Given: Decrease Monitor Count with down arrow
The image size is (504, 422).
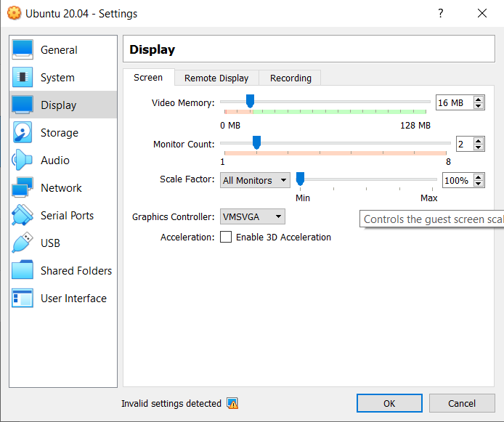Looking at the screenshot, I should [479, 147].
